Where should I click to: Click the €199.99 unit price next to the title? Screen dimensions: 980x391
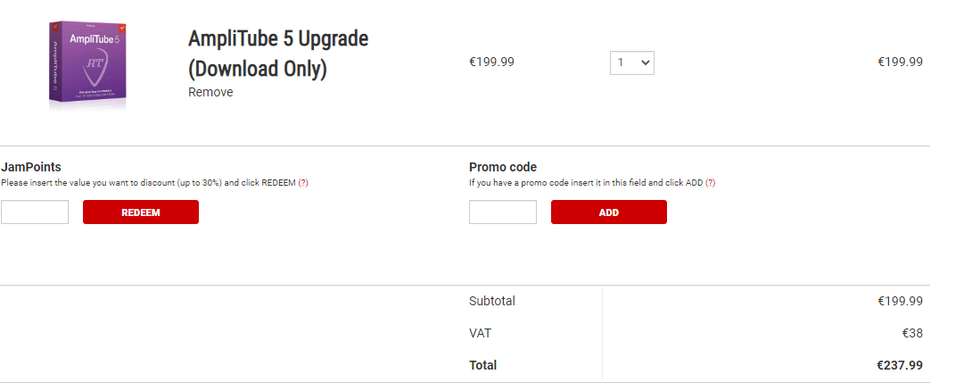point(491,62)
